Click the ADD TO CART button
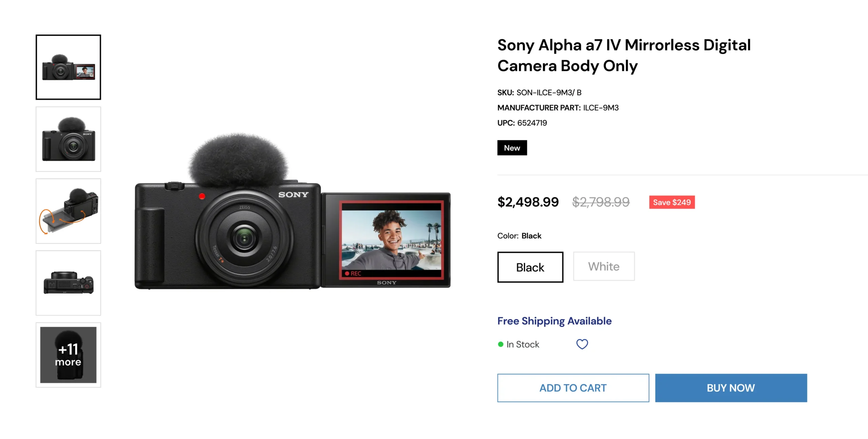868x439 pixels. tap(573, 388)
